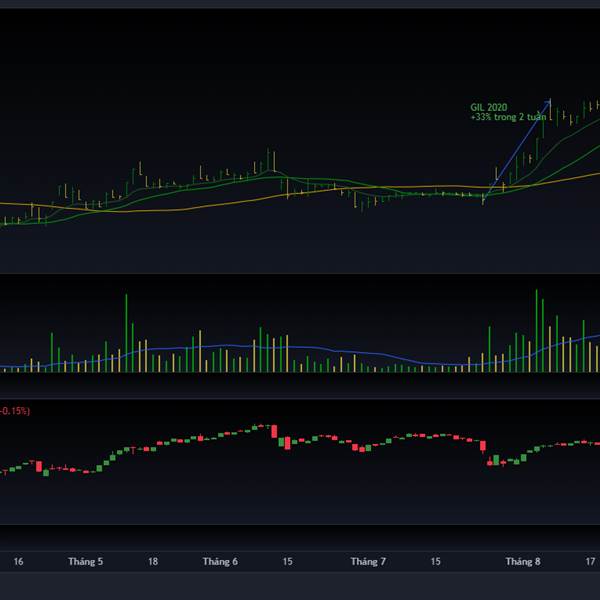Click date label 18 on time axis
The width and height of the screenshot is (600, 600).
[x=153, y=562]
